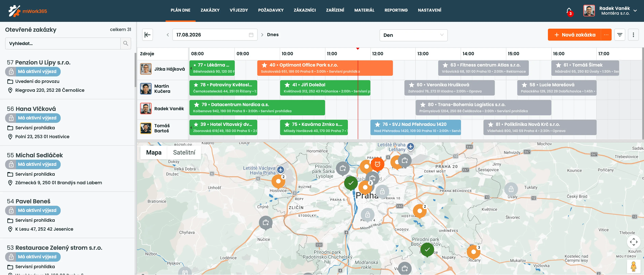The image size is (644, 275).
Task: Click Uvedení do provozu order type text
Action: click(37, 82)
